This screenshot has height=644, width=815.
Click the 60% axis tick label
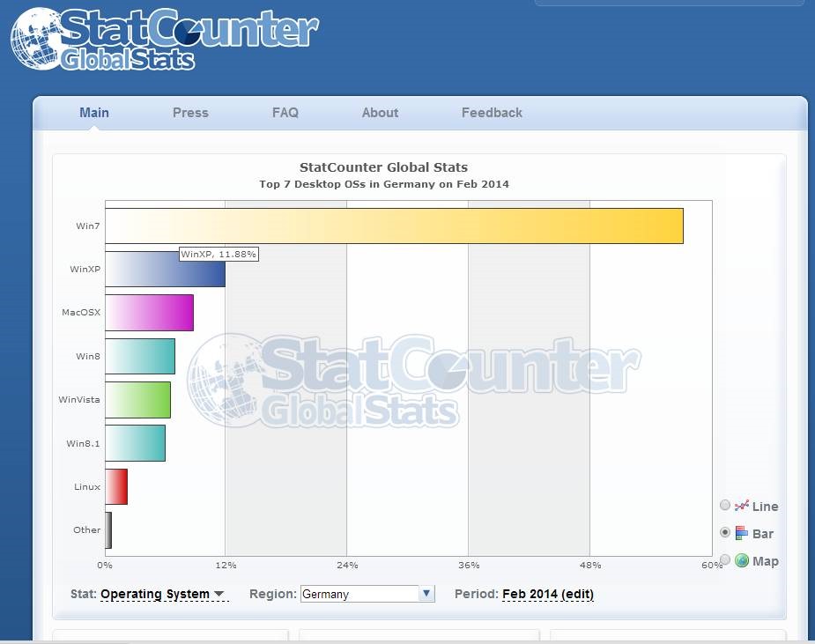point(711,565)
